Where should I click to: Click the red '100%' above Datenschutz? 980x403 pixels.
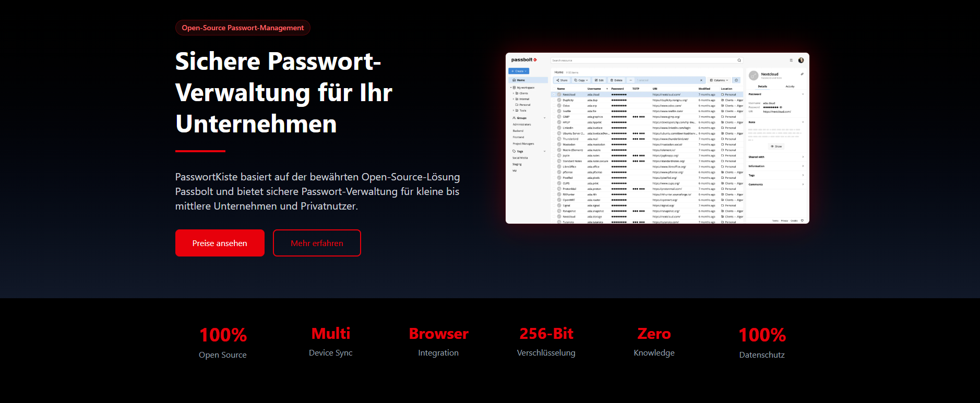click(x=762, y=335)
